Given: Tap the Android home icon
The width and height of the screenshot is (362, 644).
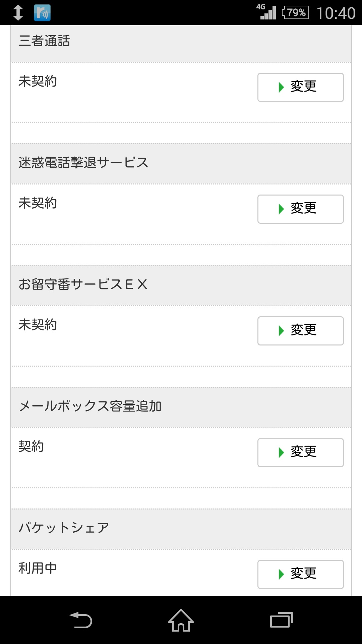Looking at the screenshot, I should click(181, 620).
